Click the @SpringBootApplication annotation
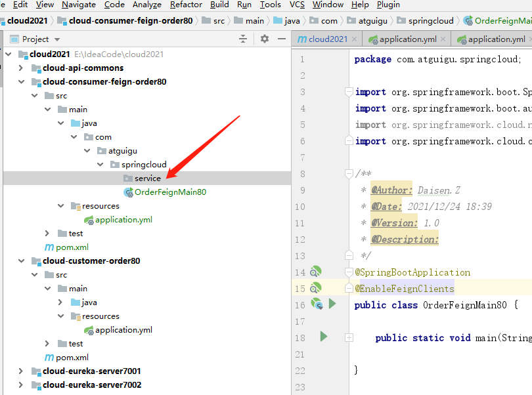The height and width of the screenshot is (395, 532). [x=412, y=272]
